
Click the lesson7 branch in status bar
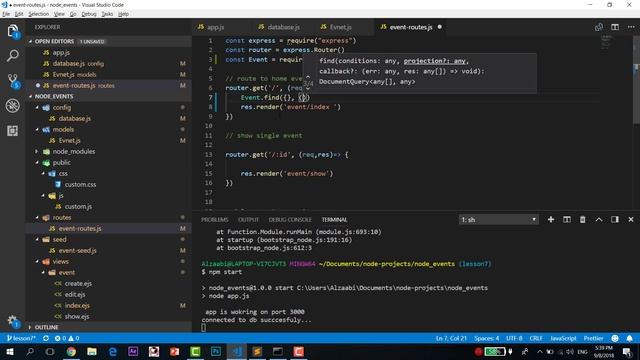pos(21,338)
